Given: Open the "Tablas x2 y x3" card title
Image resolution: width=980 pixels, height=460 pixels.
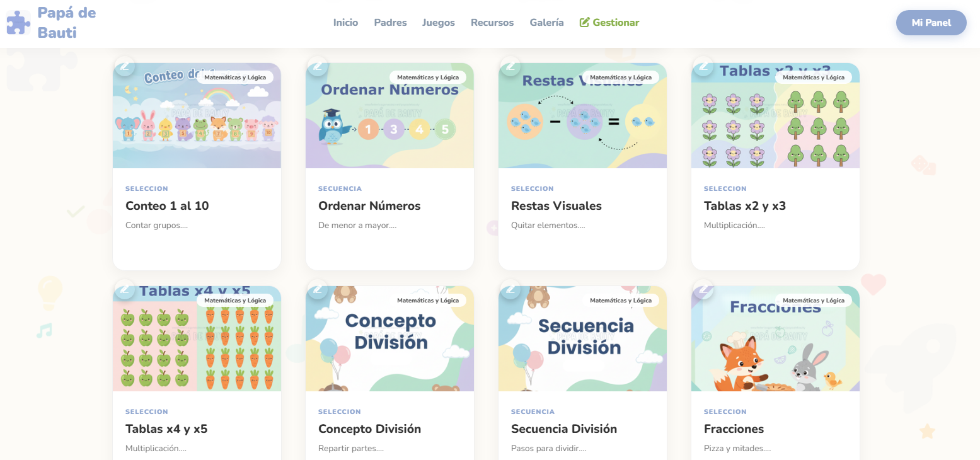Looking at the screenshot, I should (745, 206).
